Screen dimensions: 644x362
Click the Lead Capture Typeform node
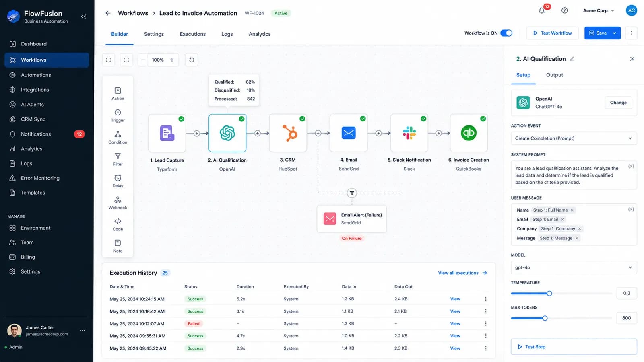click(167, 133)
